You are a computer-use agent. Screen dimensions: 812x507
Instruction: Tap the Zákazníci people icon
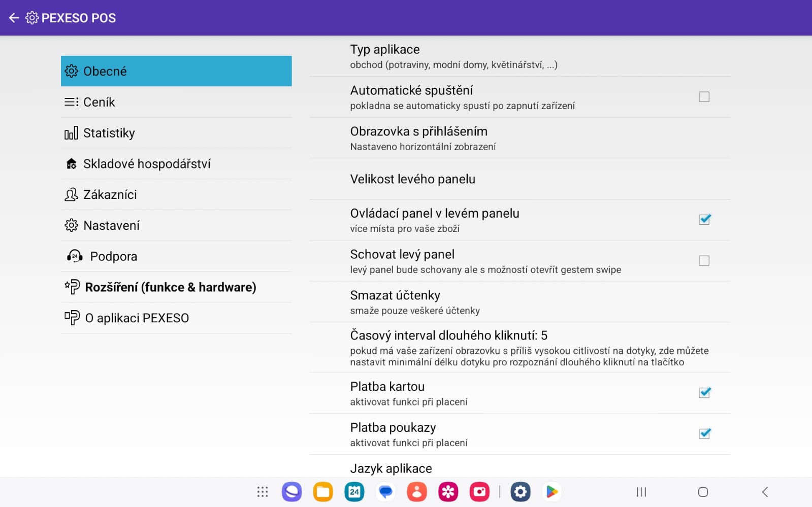point(71,195)
